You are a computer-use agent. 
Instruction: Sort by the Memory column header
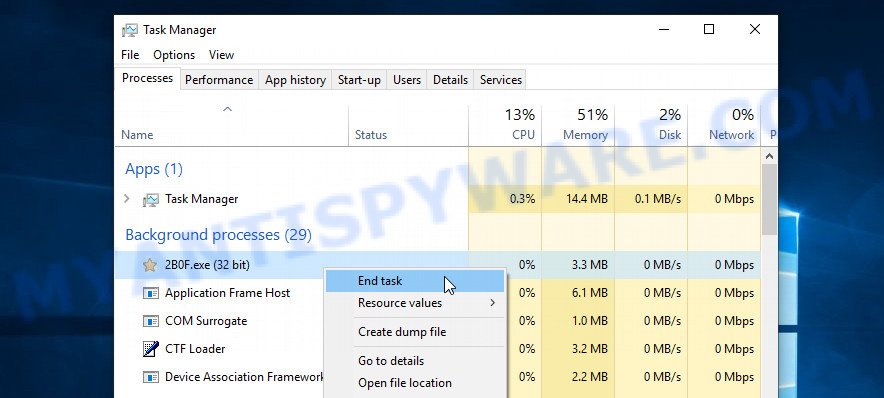(578, 125)
